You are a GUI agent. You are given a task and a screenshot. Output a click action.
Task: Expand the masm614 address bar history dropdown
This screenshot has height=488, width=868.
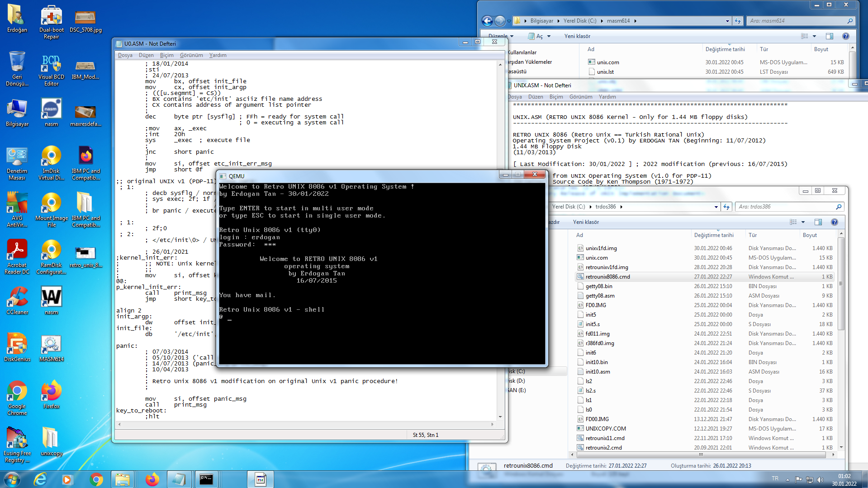727,21
